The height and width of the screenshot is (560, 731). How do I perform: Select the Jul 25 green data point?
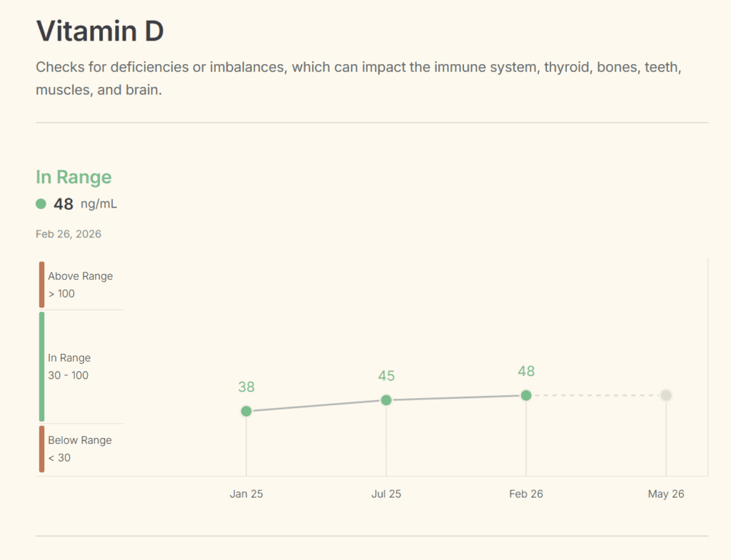(x=386, y=400)
